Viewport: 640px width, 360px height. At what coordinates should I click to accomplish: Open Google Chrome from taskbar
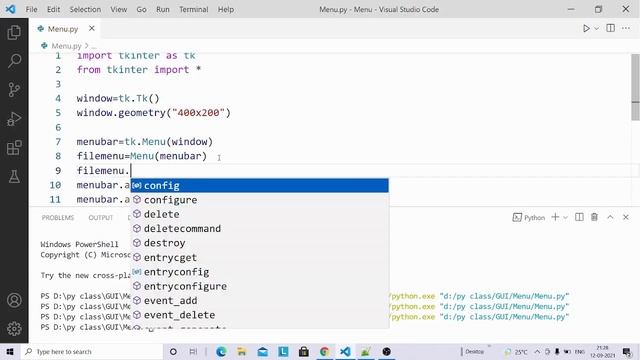324,351
